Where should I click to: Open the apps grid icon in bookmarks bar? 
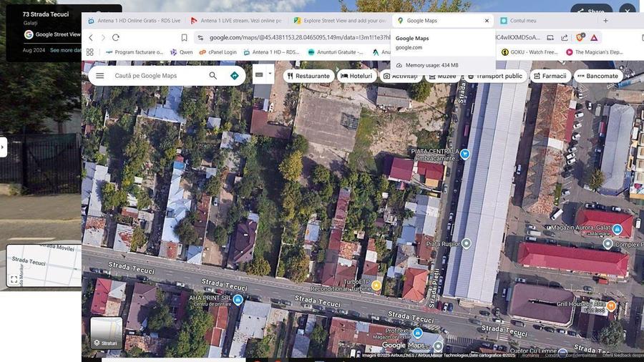pos(90,52)
